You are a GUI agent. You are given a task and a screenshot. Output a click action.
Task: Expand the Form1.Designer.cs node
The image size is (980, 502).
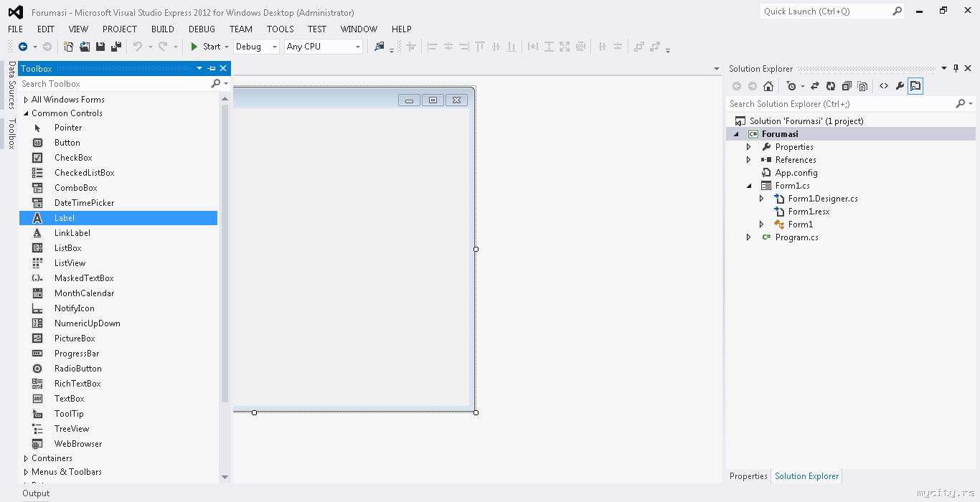(x=762, y=199)
